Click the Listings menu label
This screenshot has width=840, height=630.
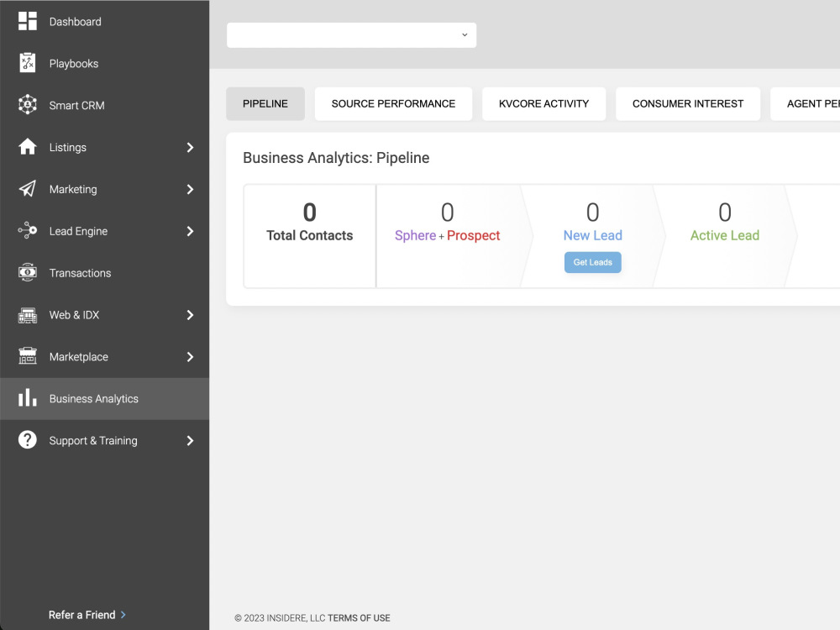[x=67, y=147]
